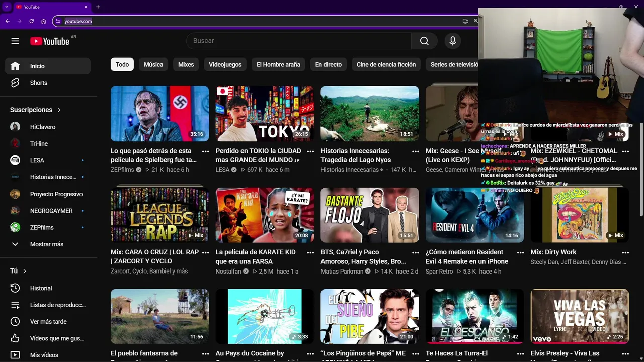Open Shorts in the sidebar
Screen dimensions: 644x362
[48, 83]
